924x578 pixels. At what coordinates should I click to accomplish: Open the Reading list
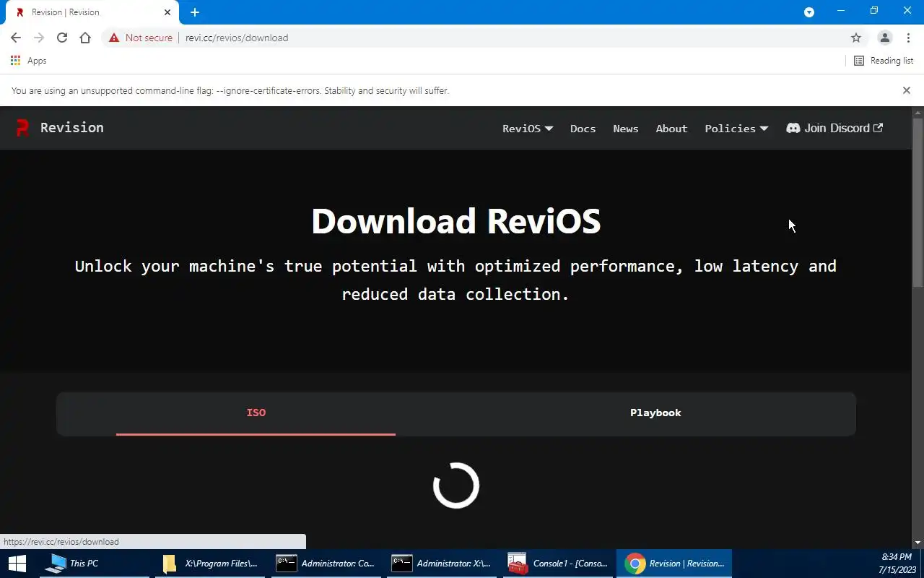point(884,61)
